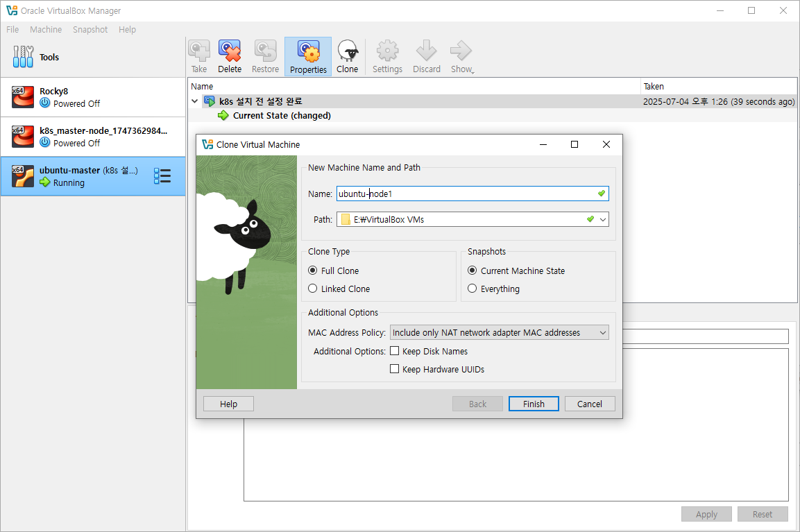This screenshot has width=800, height=532.
Task: Select the Rocky8 virtual machine
Action: (x=93, y=97)
